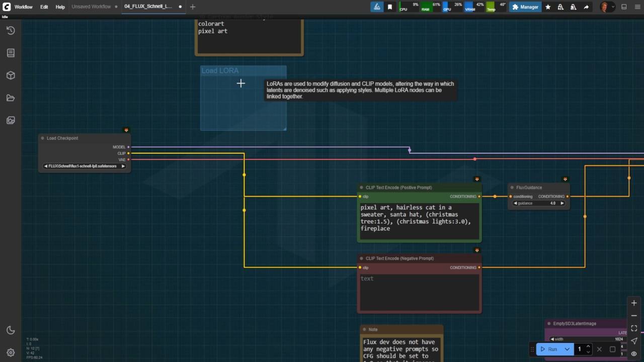The width and height of the screenshot is (644, 362).
Task: Open the user profile dropdown
Action: [x=607, y=7]
